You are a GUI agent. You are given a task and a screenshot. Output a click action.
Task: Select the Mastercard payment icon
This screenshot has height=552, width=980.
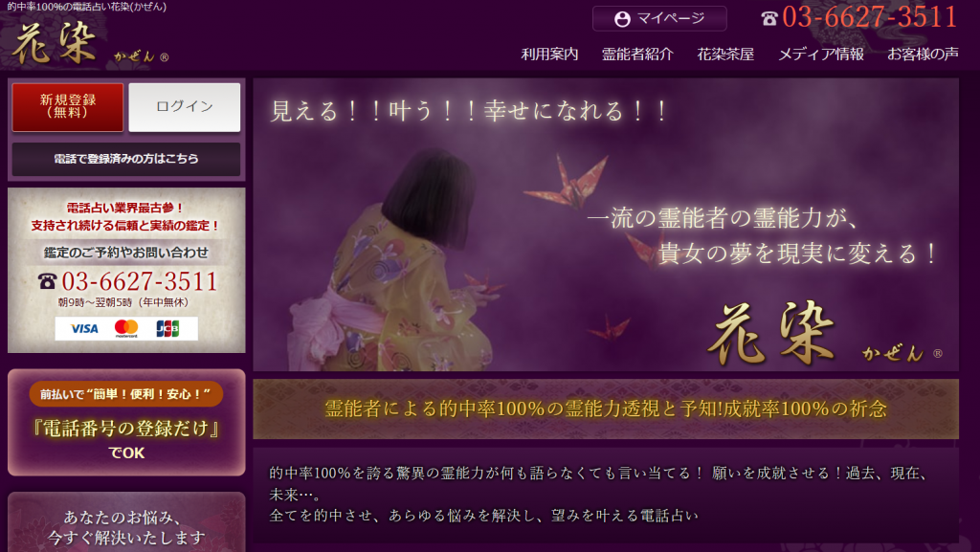124,329
